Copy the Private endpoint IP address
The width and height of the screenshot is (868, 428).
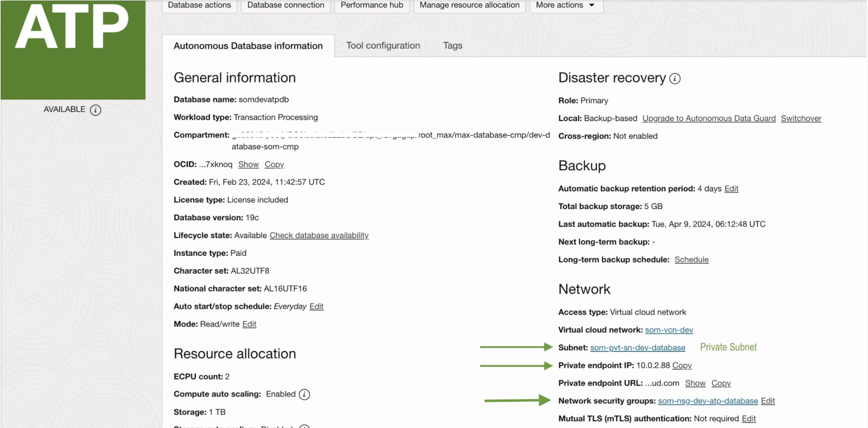click(682, 366)
